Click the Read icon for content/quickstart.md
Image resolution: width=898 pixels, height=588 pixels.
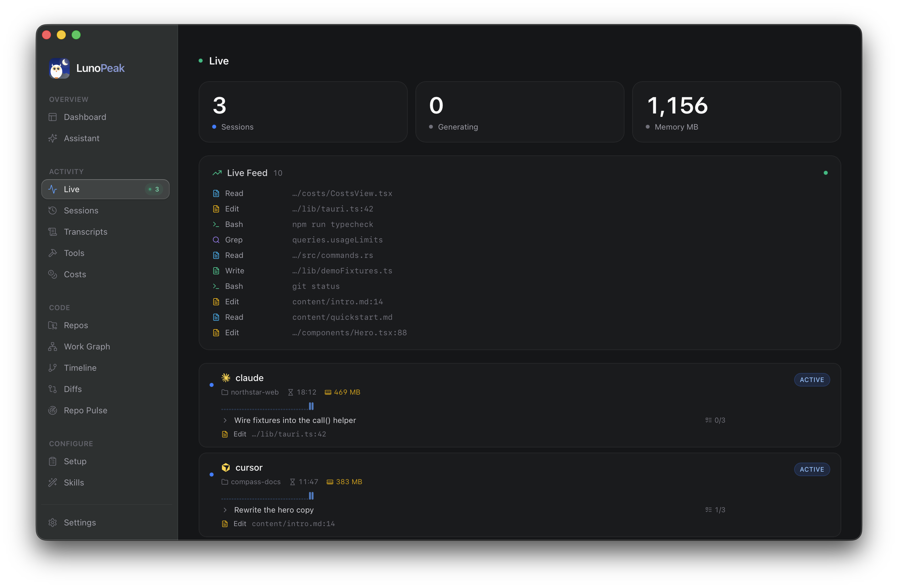coord(216,317)
